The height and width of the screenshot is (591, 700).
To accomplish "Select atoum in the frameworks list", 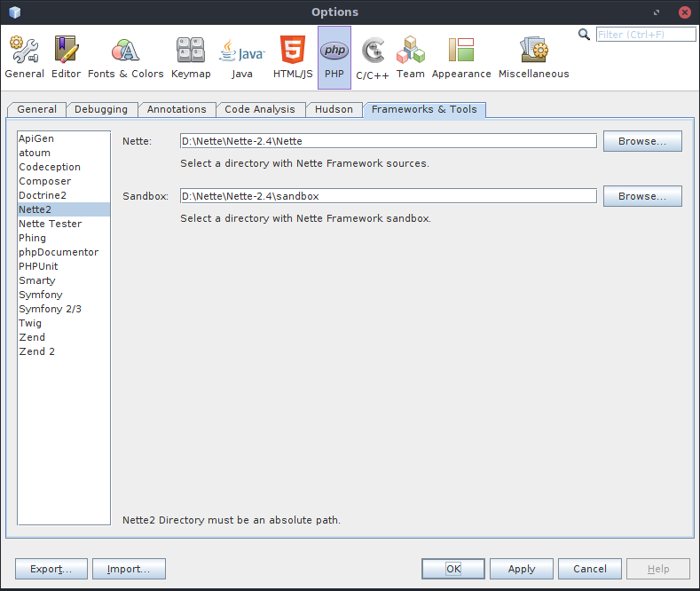I will coord(64,153).
